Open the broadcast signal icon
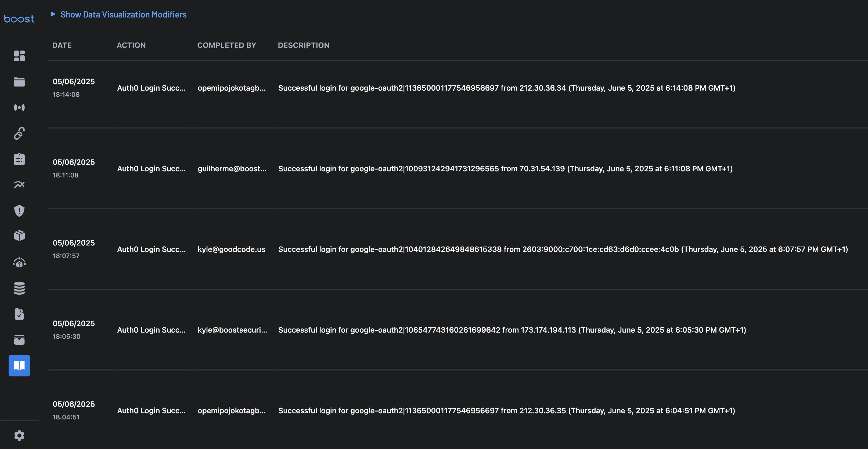The height and width of the screenshot is (449, 868). tap(19, 108)
